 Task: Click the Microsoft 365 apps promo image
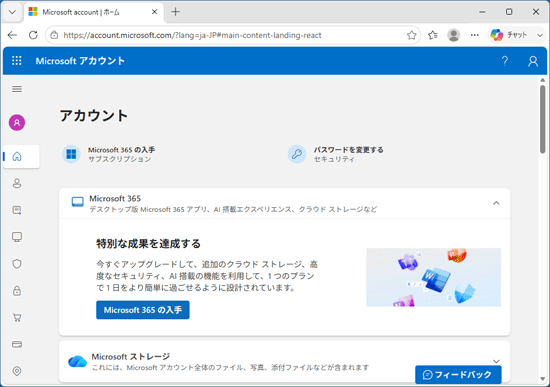434,277
